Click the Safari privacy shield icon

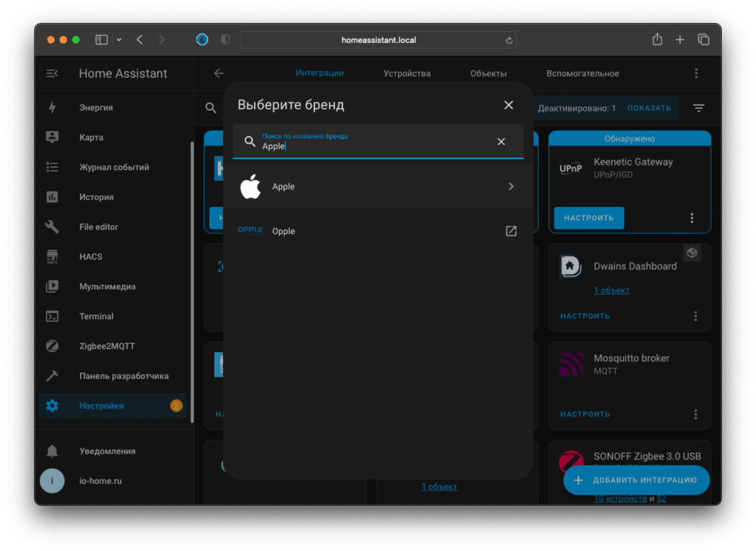(225, 40)
